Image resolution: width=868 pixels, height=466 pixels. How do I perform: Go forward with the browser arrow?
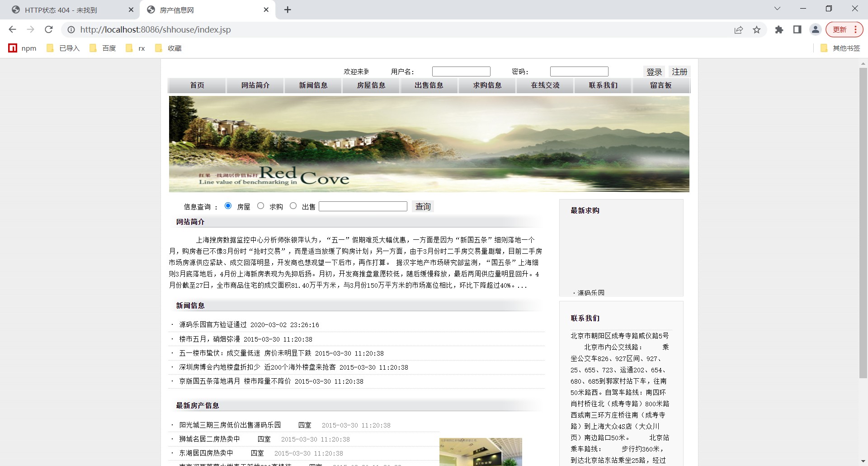point(30,29)
